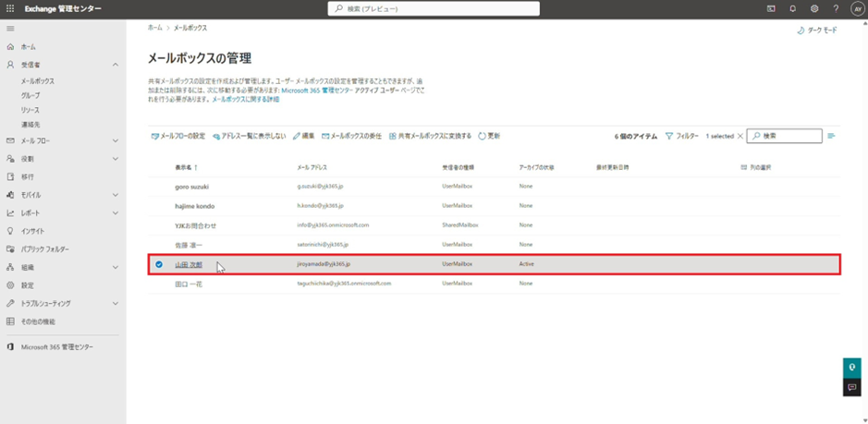
Task: Collapse the 受信者 section
Action: 116,65
